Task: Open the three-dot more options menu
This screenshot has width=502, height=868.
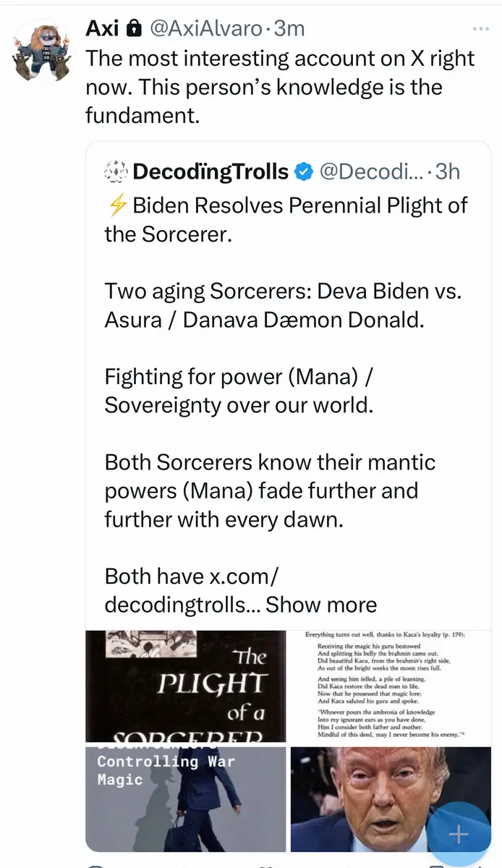Action: coord(480,29)
